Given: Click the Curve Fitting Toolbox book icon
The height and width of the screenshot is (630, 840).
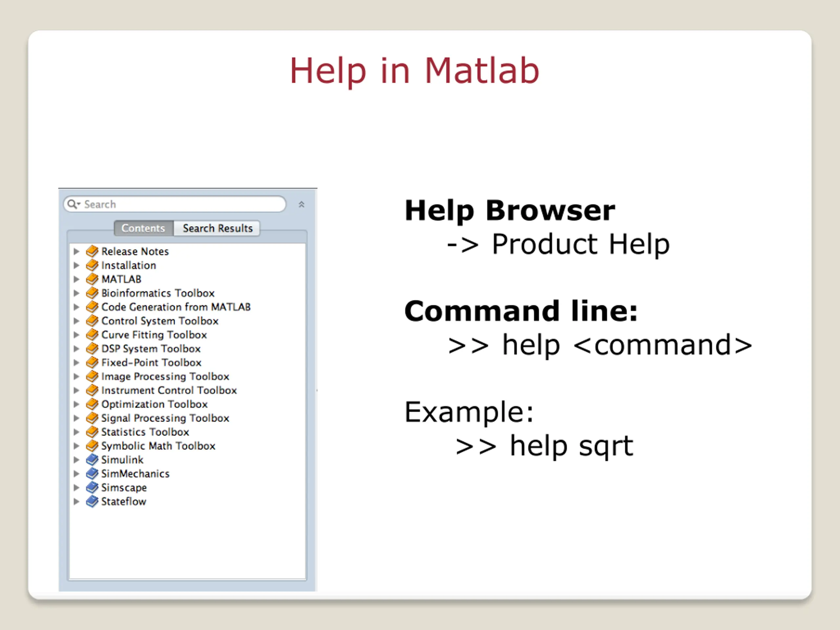Looking at the screenshot, I should 92,335.
